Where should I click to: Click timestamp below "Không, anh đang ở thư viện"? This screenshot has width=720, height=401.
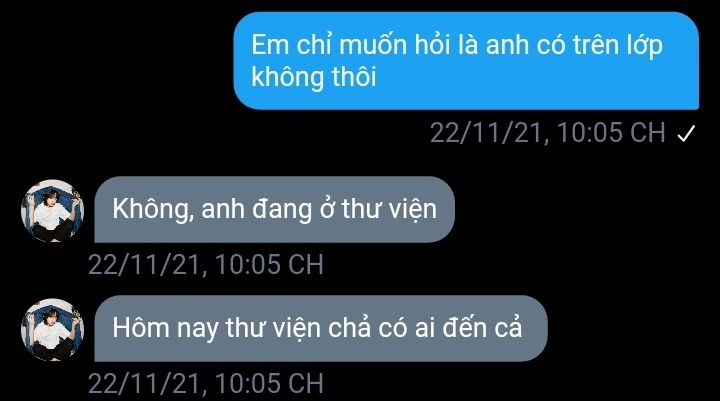[x=206, y=265]
